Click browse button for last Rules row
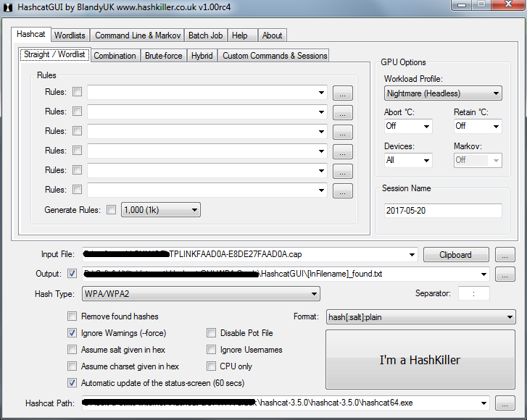The width and height of the screenshot is (527, 420). coord(343,190)
